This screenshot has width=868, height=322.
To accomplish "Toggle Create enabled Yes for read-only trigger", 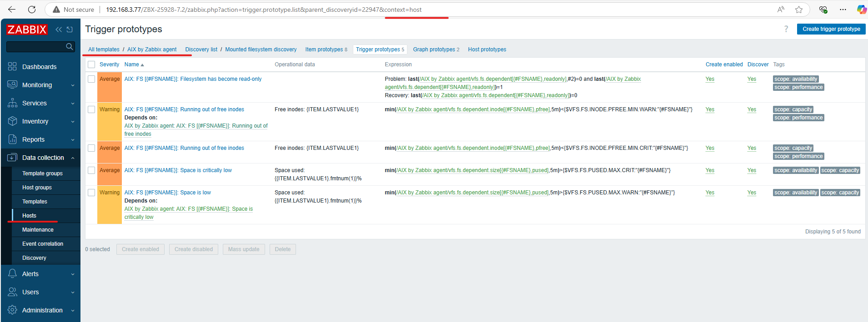I will 710,79.
